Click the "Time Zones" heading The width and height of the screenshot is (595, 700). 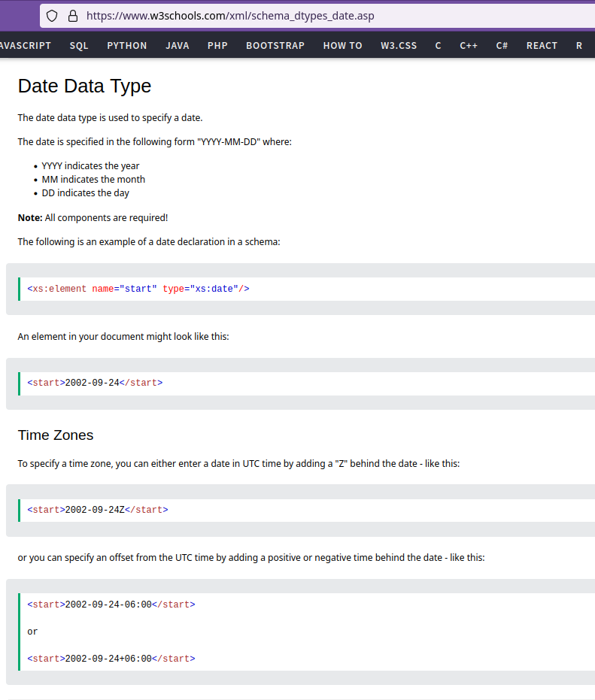click(56, 435)
